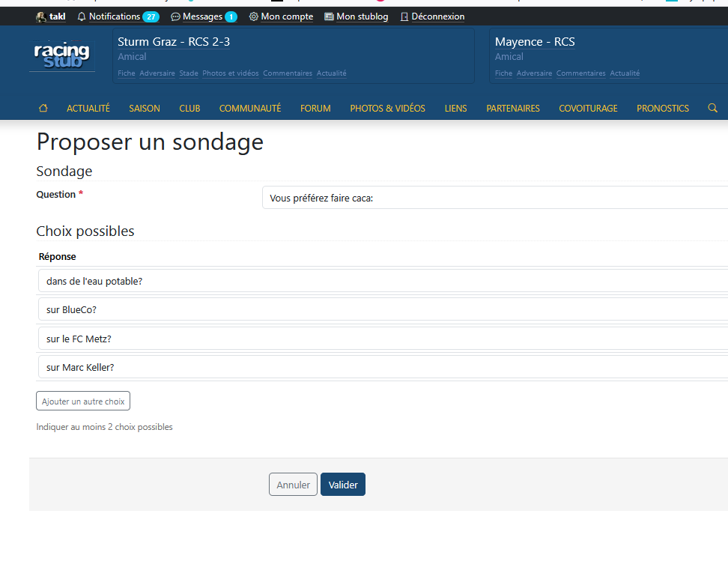Open the LIENS menu
The width and height of the screenshot is (728, 585).
click(x=455, y=108)
